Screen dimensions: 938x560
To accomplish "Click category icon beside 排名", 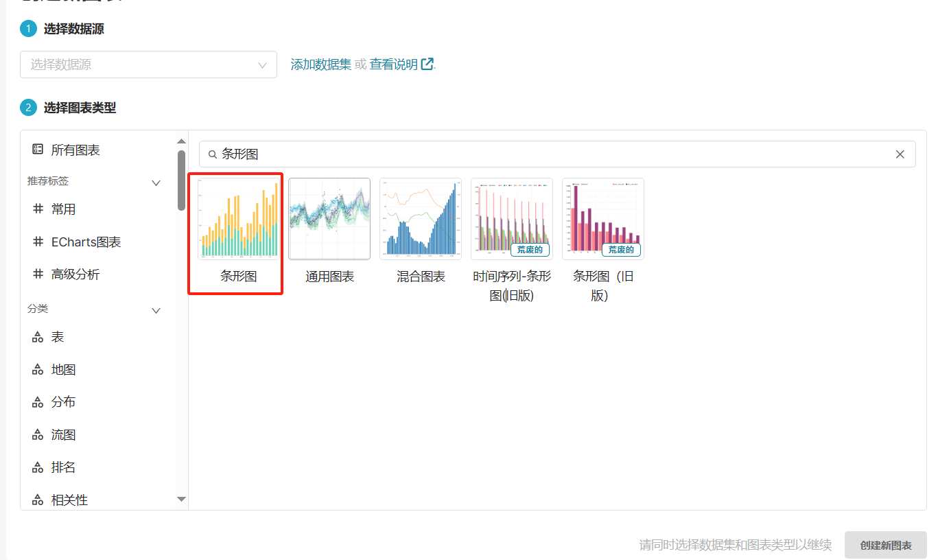I will 38,467.
